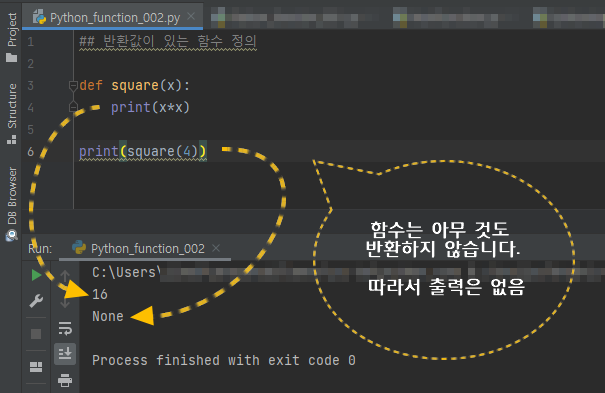The height and width of the screenshot is (393, 605).
Task: Click the None output line
Action: (108, 316)
